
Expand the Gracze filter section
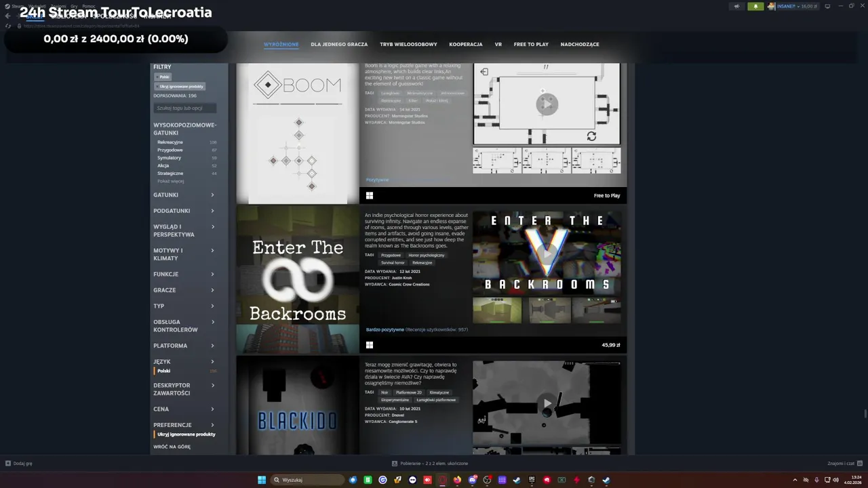(184, 290)
